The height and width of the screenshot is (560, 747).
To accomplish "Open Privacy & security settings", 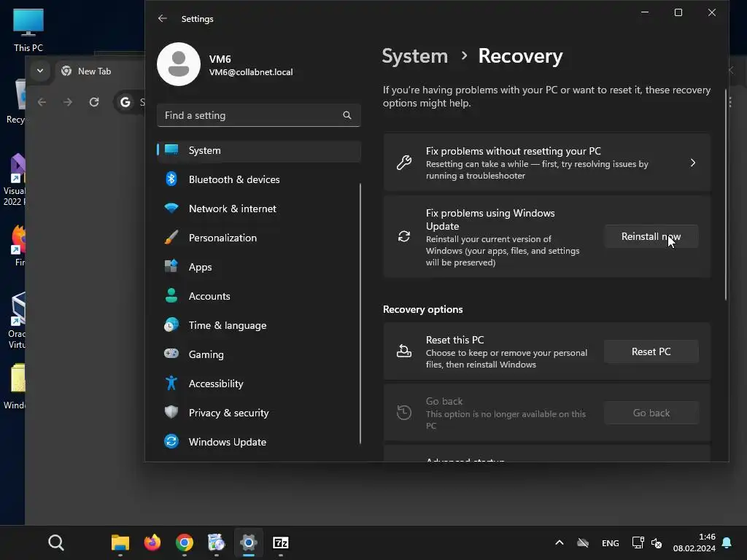I will click(x=259, y=413).
